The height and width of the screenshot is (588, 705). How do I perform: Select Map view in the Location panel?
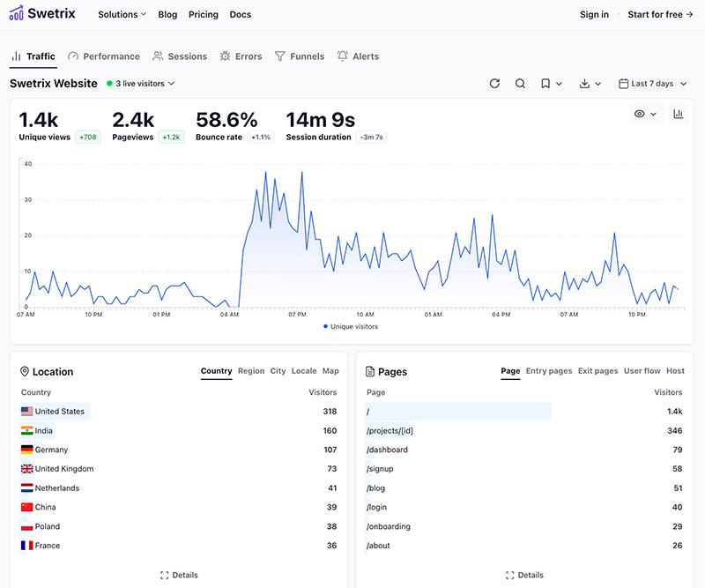pyautogui.click(x=330, y=371)
